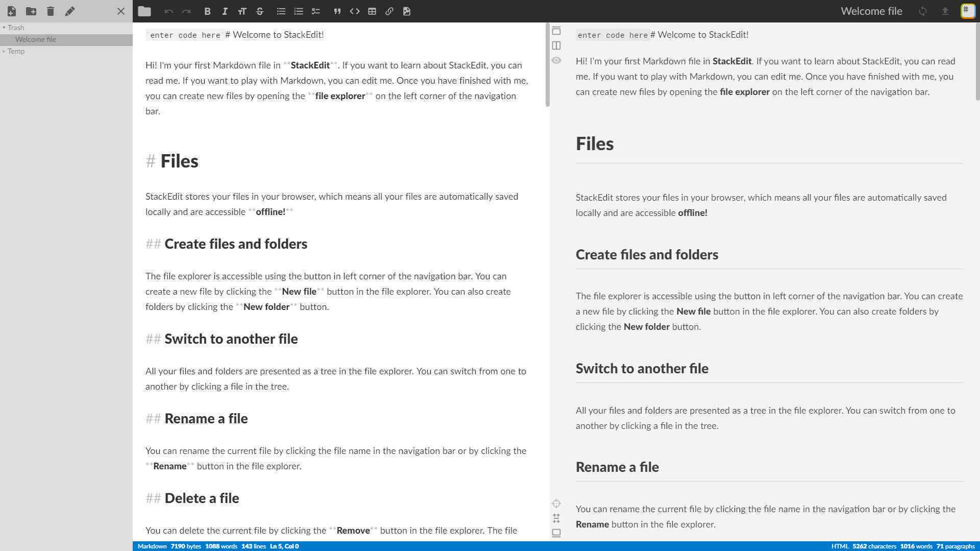Apply Bold formatting
This screenshot has width=980, height=551.
pos(207,11)
